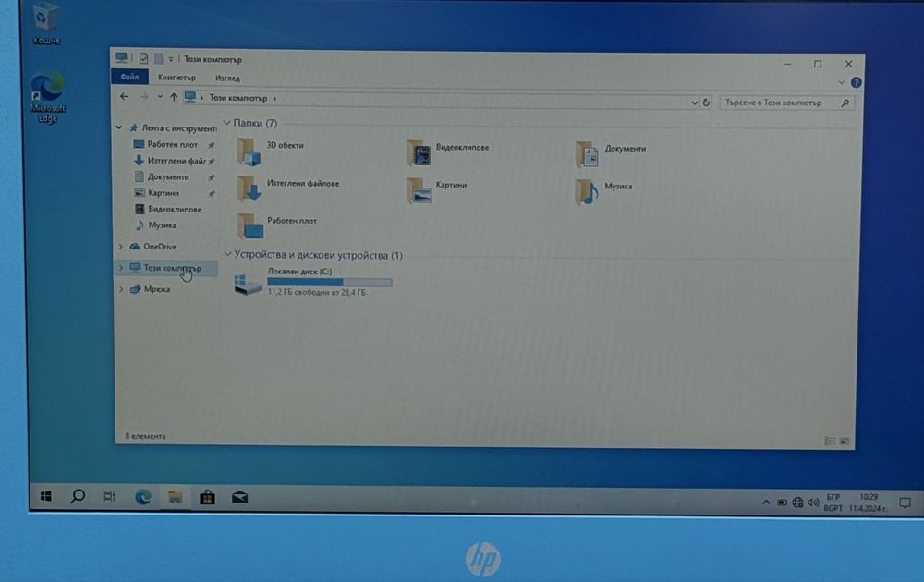Collapse Устройства и дискови устройства group
The image size is (924, 582).
(x=228, y=254)
